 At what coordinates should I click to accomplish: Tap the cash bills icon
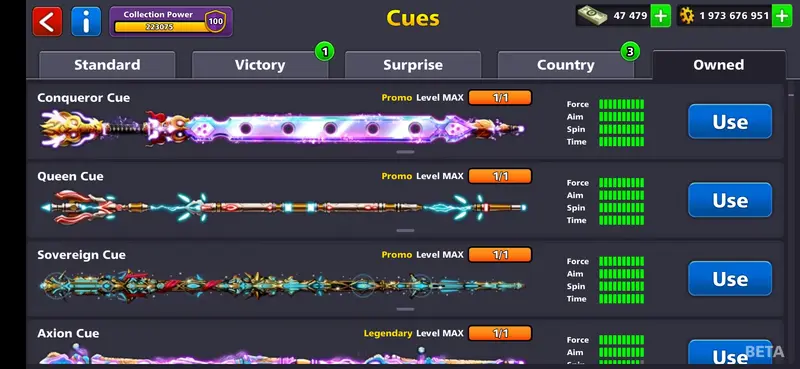(592, 15)
